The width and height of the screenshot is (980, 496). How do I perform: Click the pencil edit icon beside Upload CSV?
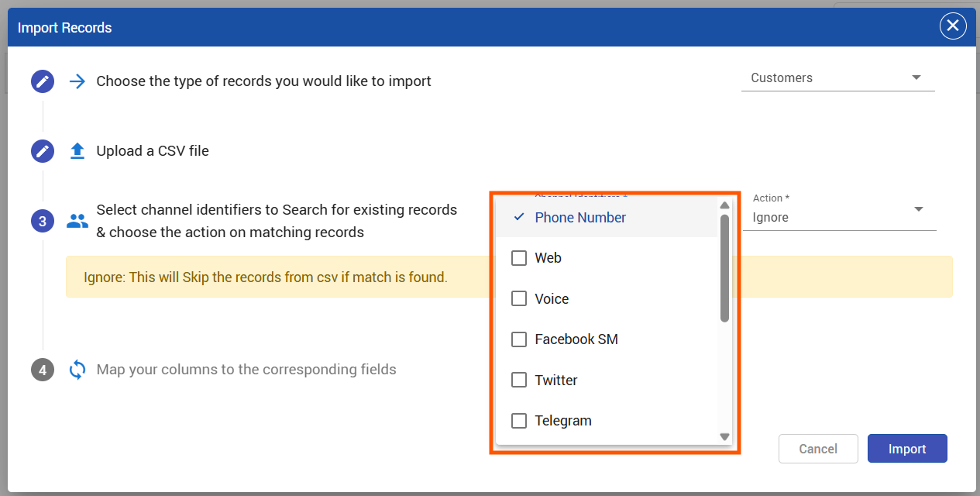click(43, 151)
